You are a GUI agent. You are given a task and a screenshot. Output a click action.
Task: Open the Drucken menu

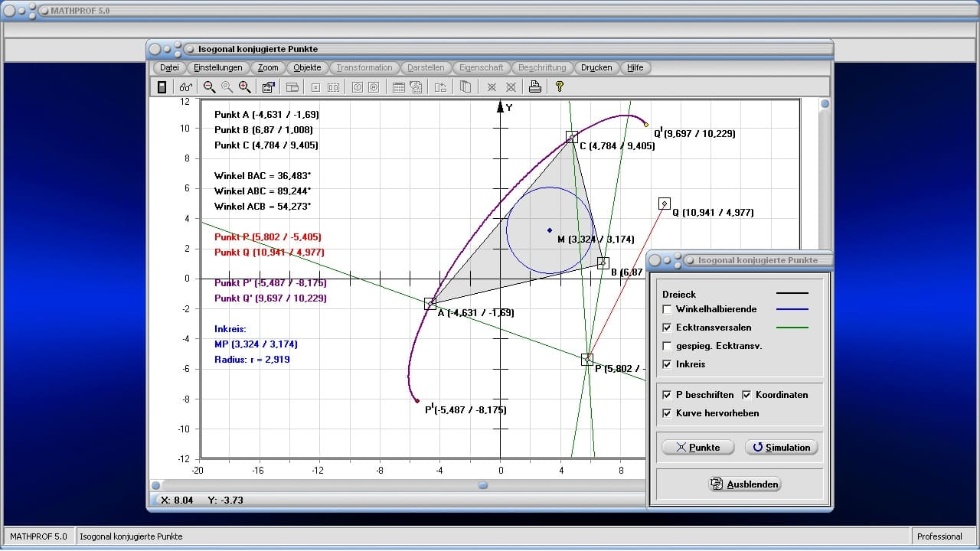pyautogui.click(x=596, y=67)
